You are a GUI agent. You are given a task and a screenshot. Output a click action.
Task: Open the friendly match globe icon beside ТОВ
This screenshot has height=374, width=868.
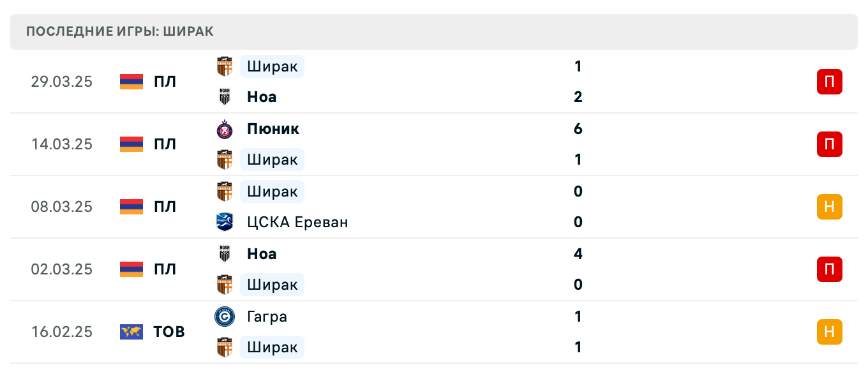[x=130, y=332]
